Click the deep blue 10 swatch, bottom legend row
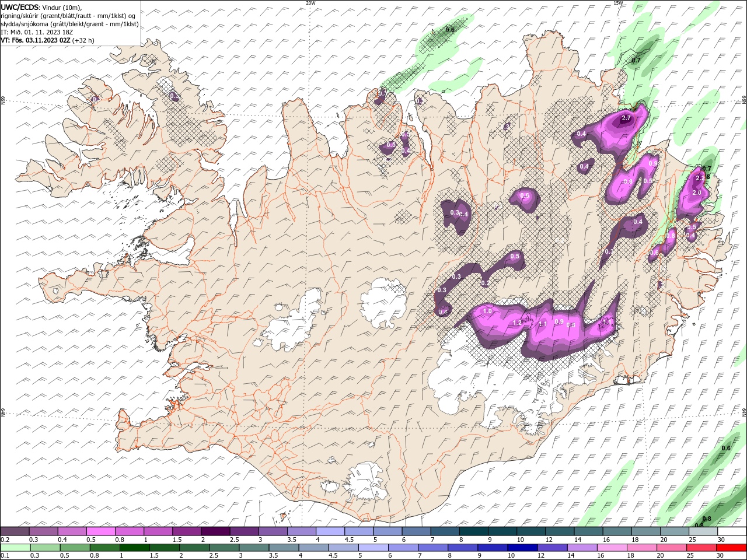Viewport: 747px width, 560px height. tap(522, 548)
